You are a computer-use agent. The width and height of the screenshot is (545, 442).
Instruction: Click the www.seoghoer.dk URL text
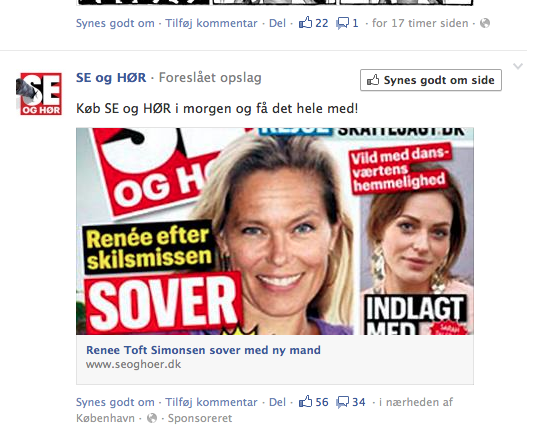(133, 365)
